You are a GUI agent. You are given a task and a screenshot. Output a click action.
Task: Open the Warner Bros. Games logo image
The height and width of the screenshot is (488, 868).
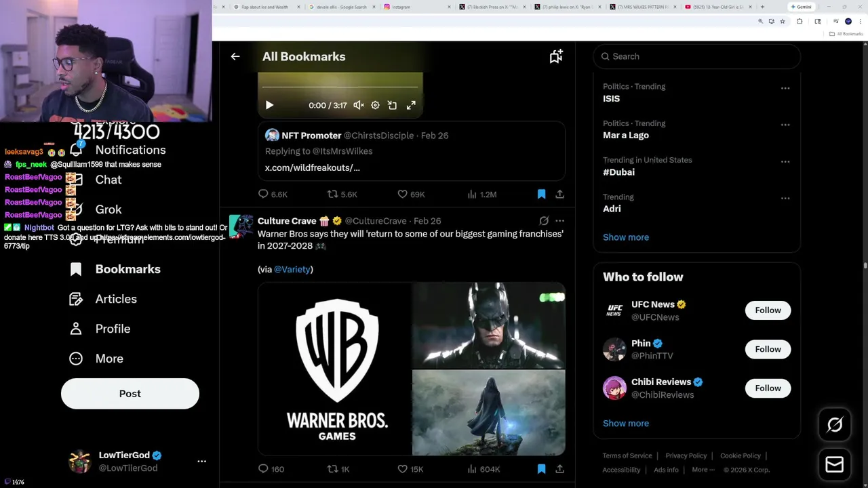click(334, 369)
